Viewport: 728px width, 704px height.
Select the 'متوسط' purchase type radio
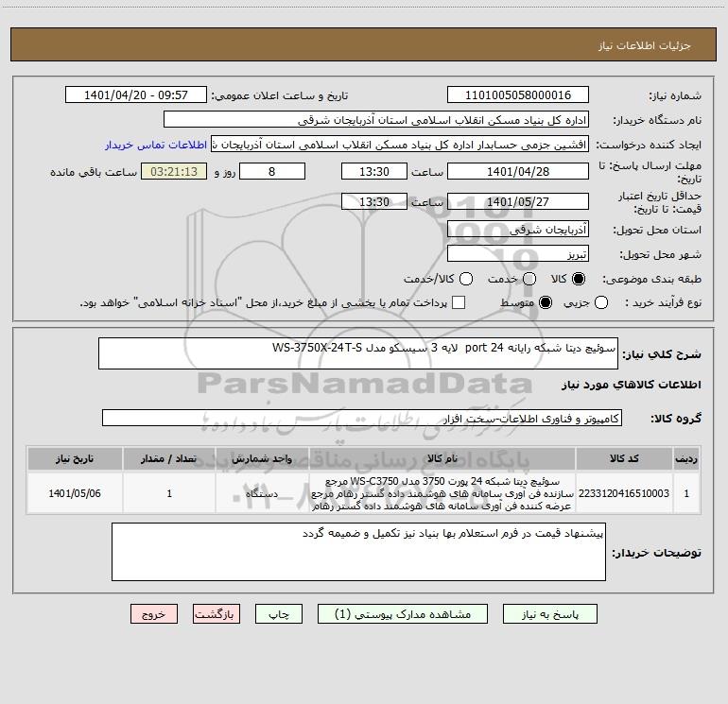tap(546, 303)
